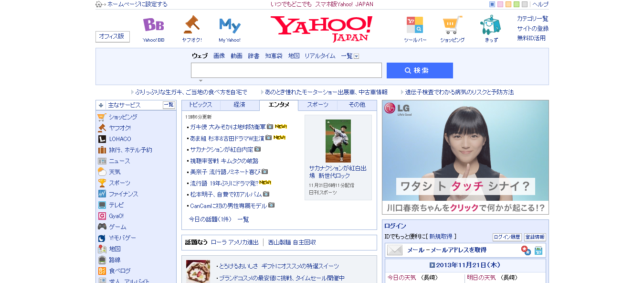The height and width of the screenshot is (283, 644).
Task: Select the blue theme color swatch
Action: coord(492,4)
